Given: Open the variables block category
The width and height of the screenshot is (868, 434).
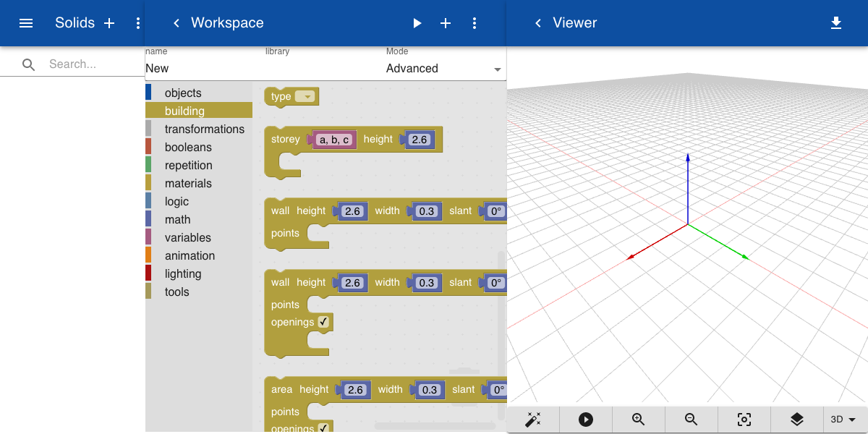Looking at the screenshot, I should pyautogui.click(x=199, y=237).
